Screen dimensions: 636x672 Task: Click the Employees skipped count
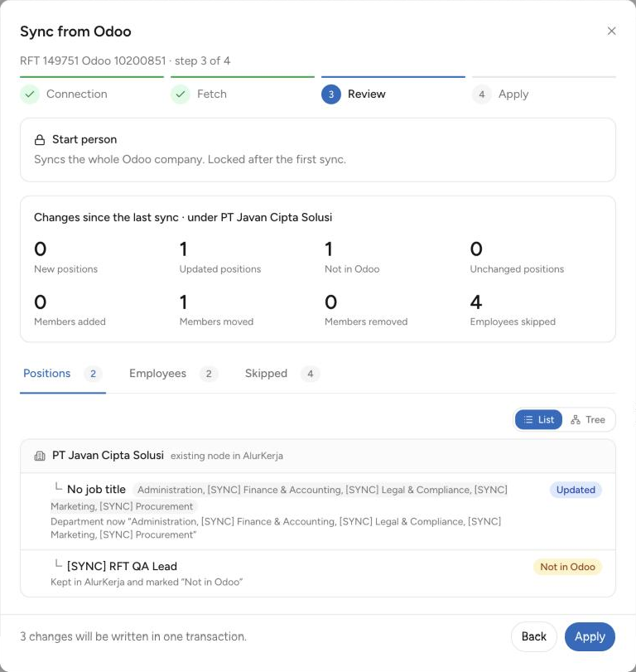[x=476, y=302]
